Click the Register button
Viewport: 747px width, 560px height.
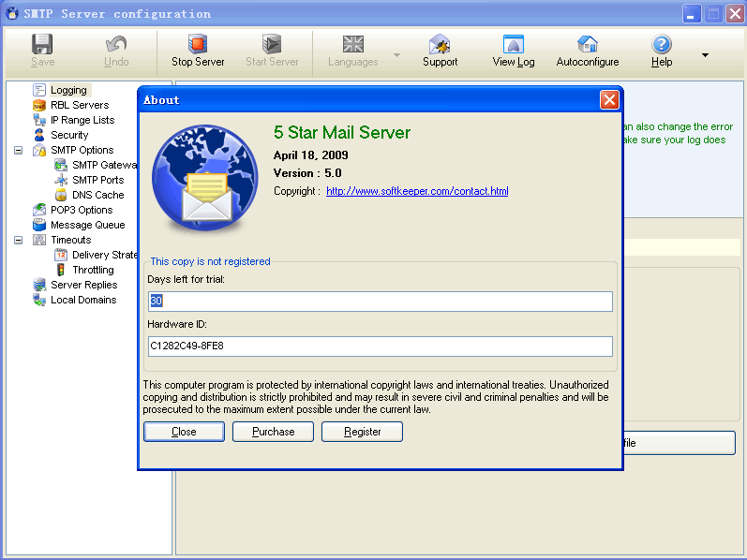pyautogui.click(x=362, y=432)
